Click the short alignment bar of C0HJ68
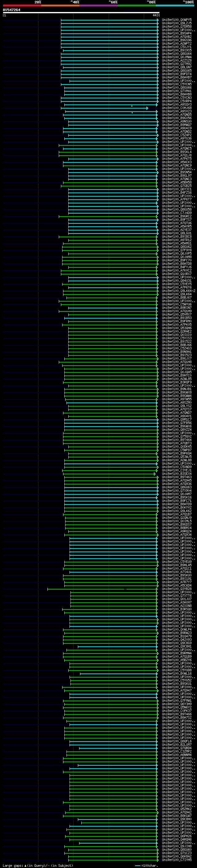 point(104,108)
